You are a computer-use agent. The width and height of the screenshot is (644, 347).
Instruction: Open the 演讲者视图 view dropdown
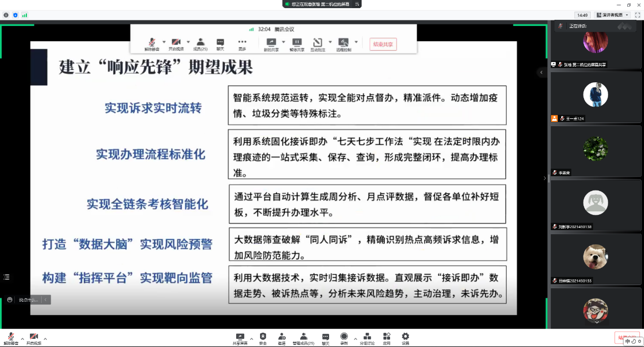[613, 15]
